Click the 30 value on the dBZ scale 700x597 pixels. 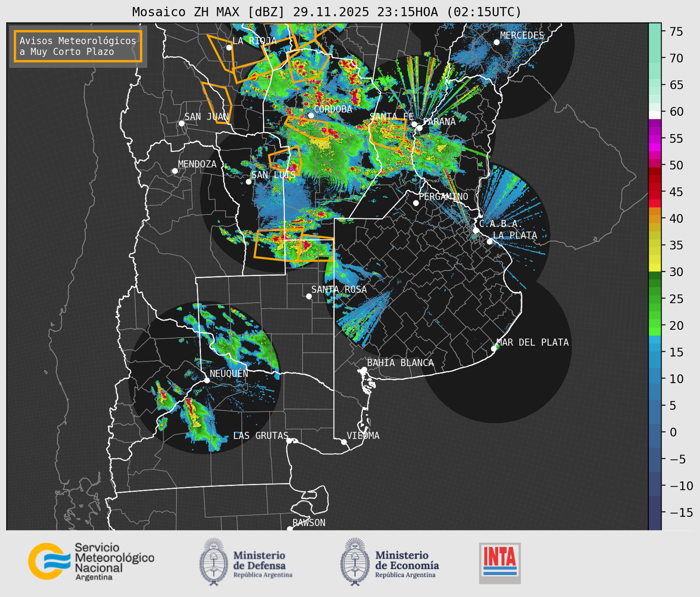coord(676,272)
